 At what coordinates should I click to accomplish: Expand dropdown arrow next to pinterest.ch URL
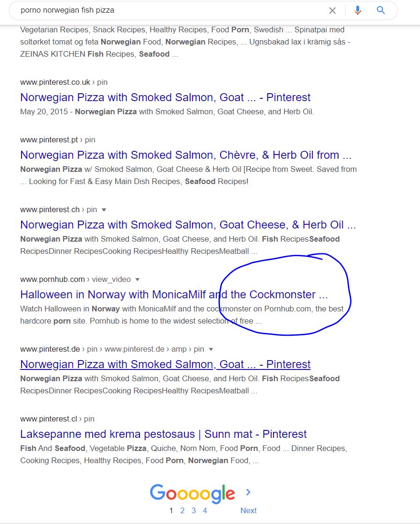pos(104,210)
